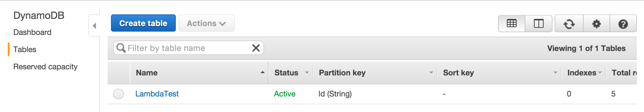The image size is (644, 112).
Task: Open the settings gear icon
Action: 596,24
